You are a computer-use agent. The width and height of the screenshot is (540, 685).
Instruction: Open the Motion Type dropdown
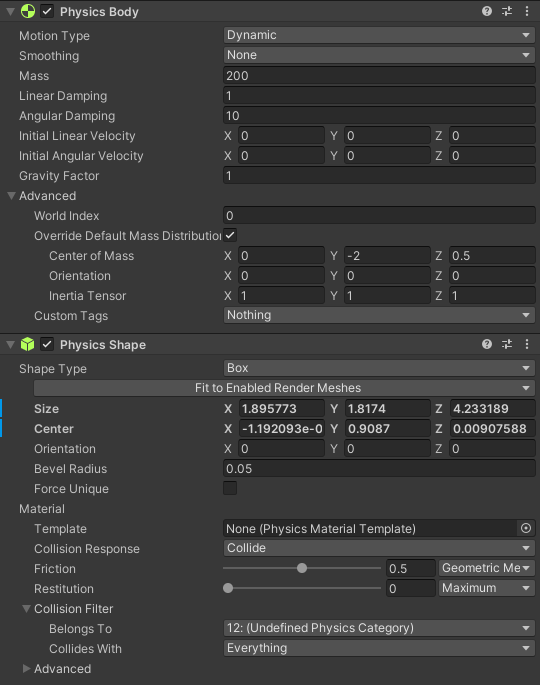[x=379, y=35]
